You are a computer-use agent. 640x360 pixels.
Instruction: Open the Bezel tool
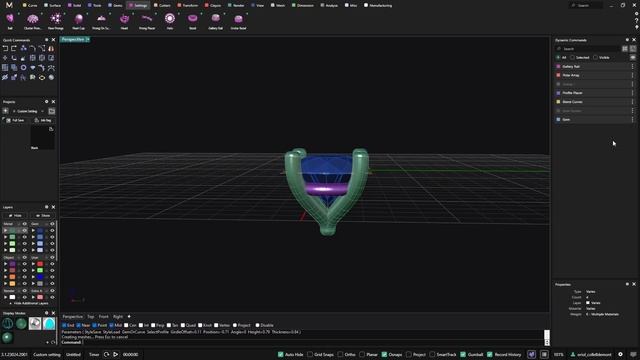click(193, 21)
